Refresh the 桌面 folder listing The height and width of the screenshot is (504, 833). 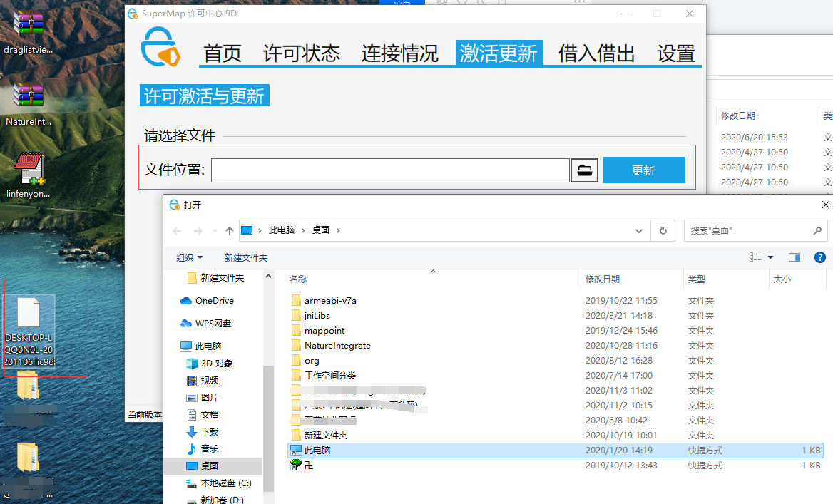pos(663,230)
